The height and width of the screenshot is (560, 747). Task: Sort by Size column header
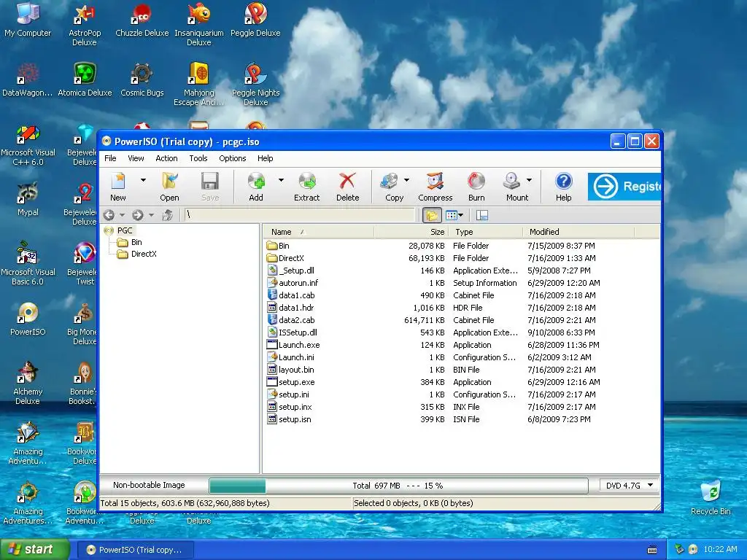tap(411, 232)
